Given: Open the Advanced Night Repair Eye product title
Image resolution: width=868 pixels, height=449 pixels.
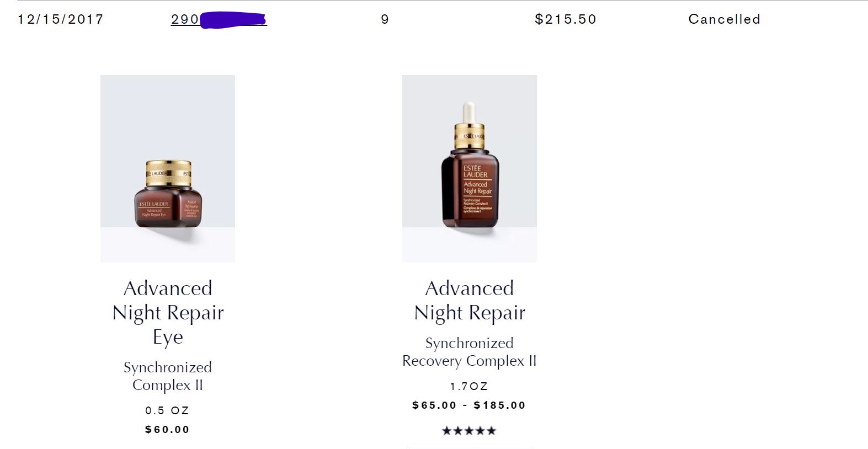Looking at the screenshot, I should pos(168,312).
